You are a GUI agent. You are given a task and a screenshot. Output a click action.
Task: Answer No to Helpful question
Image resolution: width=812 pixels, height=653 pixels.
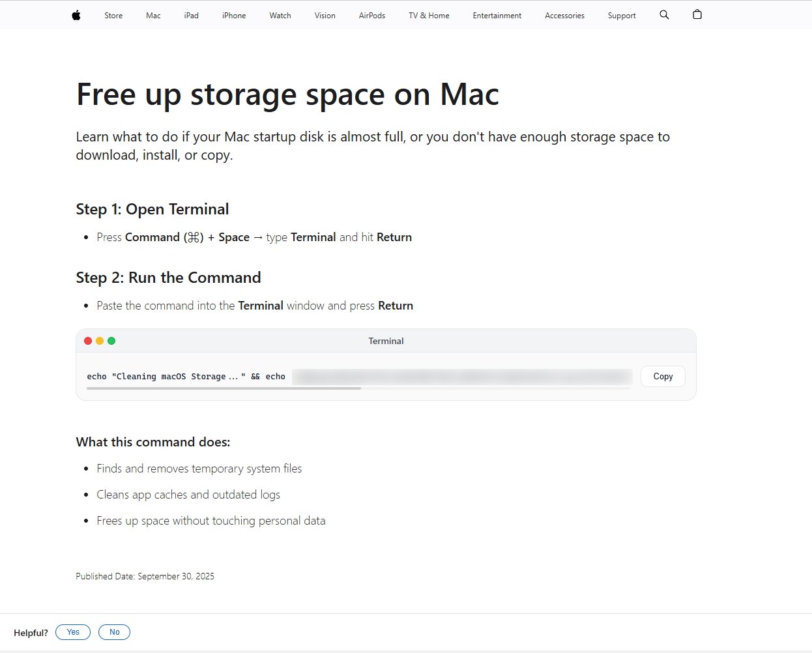point(114,632)
